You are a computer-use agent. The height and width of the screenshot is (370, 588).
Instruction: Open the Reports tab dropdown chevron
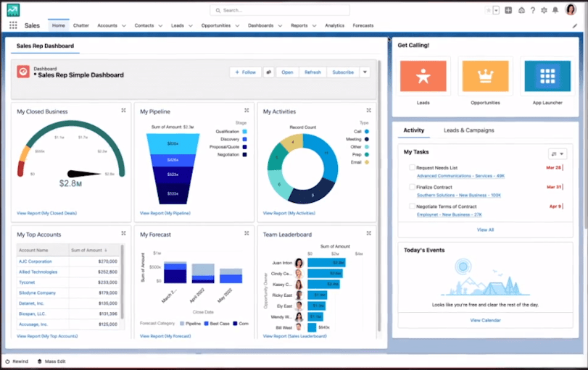tap(314, 26)
